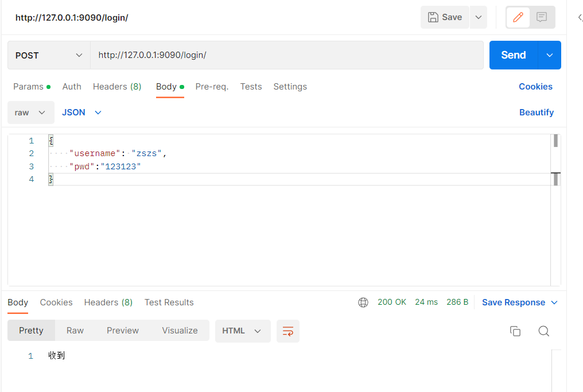Search the response with magnifier icon
Screen dimensions: 583x392
[543, 331]
